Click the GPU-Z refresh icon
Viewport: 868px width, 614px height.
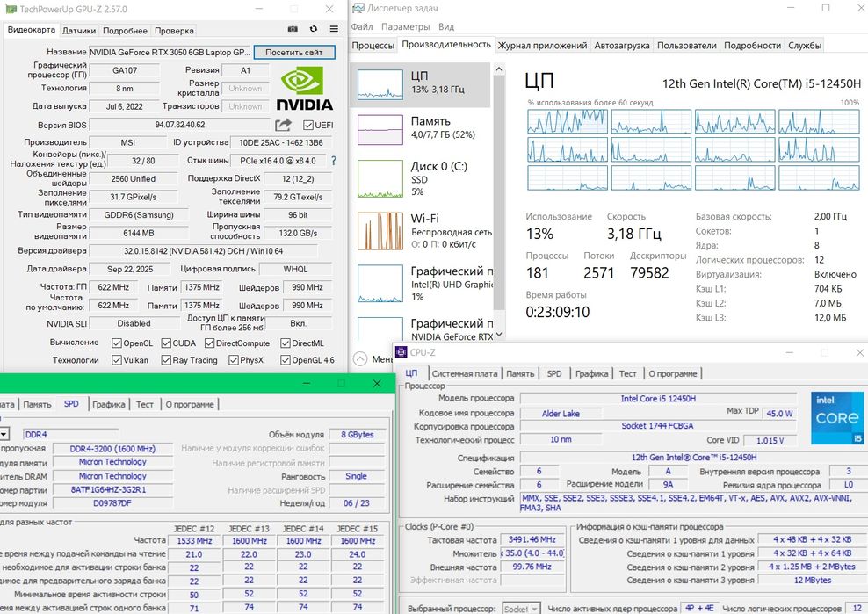click(314, 29)
